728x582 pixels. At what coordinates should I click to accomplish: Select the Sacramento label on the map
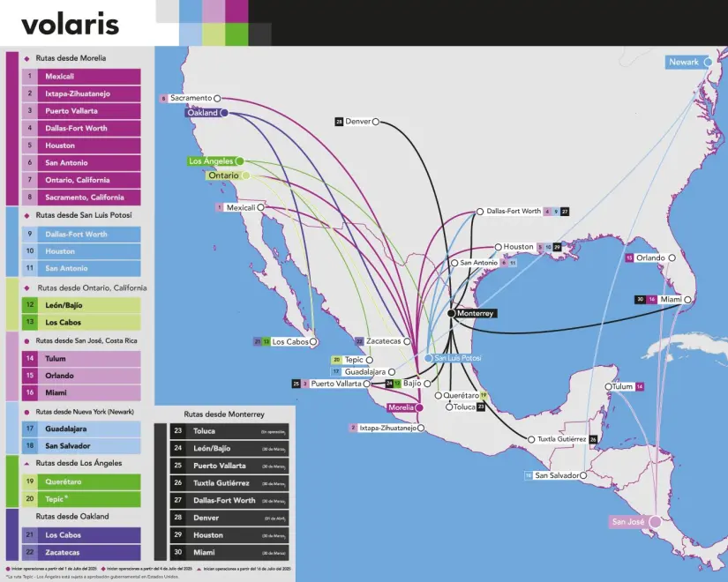click(x=191, y=98)
